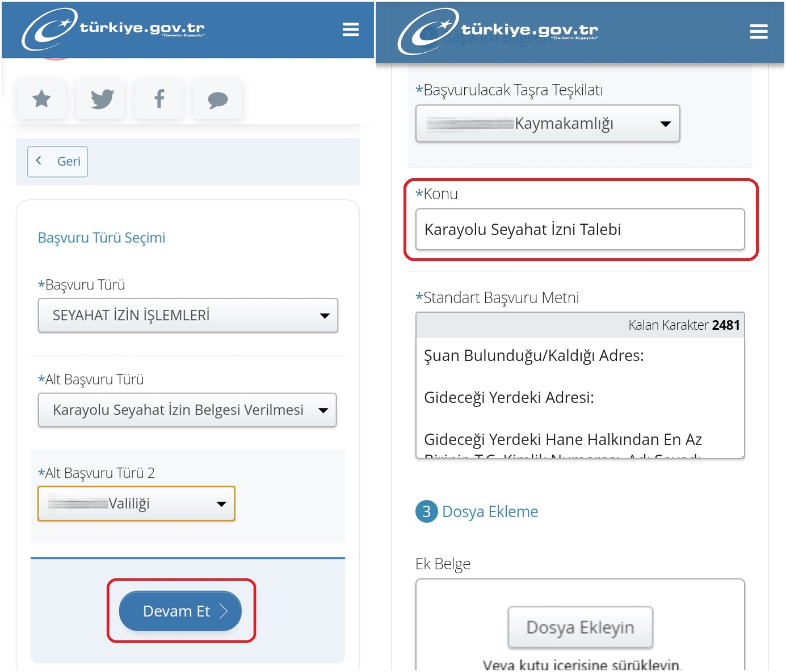The width and height of the screenshot is (786, 672).
Task: Open the Alt Başvuru Türü 2 Valiliği dropdown
Action: (x=136, y=504)
